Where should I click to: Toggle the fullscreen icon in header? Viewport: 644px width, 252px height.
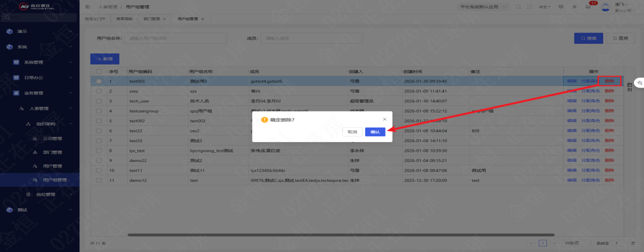530,7
